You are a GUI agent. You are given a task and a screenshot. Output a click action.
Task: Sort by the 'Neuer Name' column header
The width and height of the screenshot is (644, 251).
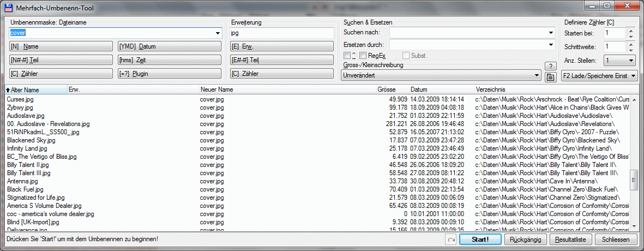tap(217, 89)
